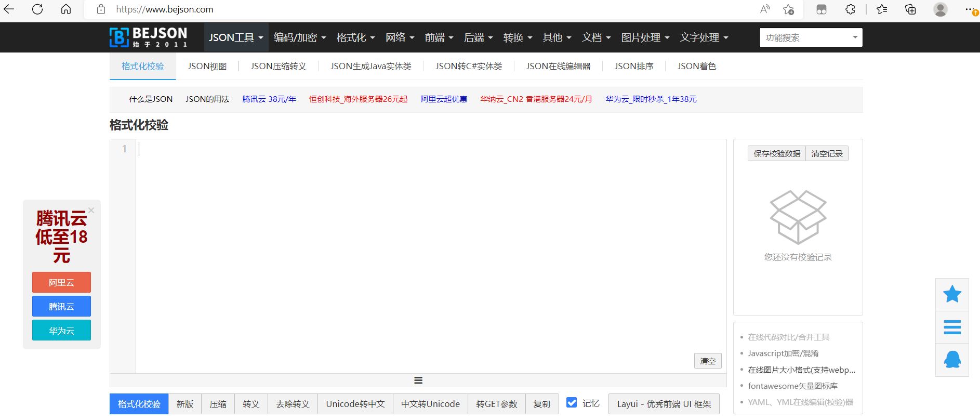Click the Unicode转中文 button
Image resolution: width=980 pixels, height=420 pixels.
coord(355,404)
